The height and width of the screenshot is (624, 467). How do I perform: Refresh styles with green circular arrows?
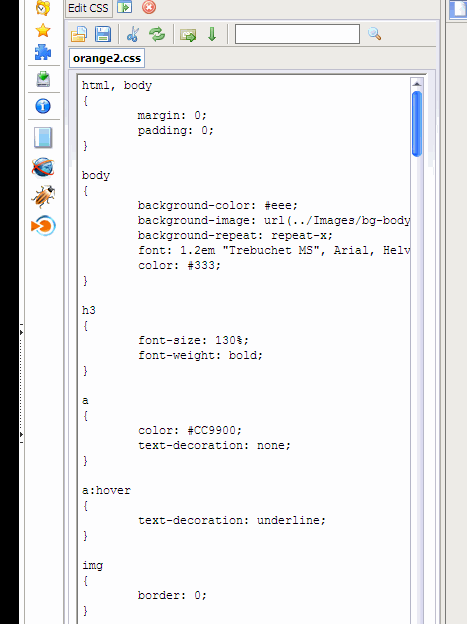[157, 34]
